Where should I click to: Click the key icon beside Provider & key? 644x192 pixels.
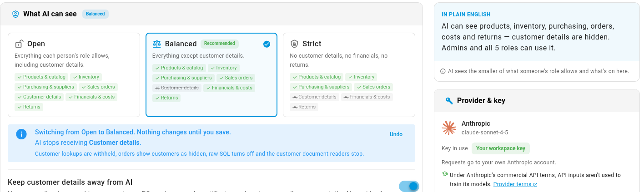(449, 101)
